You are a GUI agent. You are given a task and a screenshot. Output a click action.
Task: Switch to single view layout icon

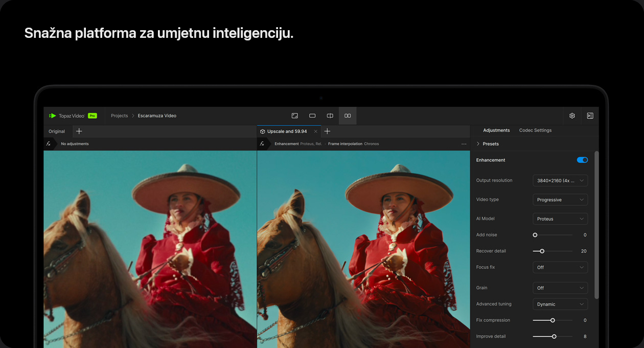coord(312,116)
